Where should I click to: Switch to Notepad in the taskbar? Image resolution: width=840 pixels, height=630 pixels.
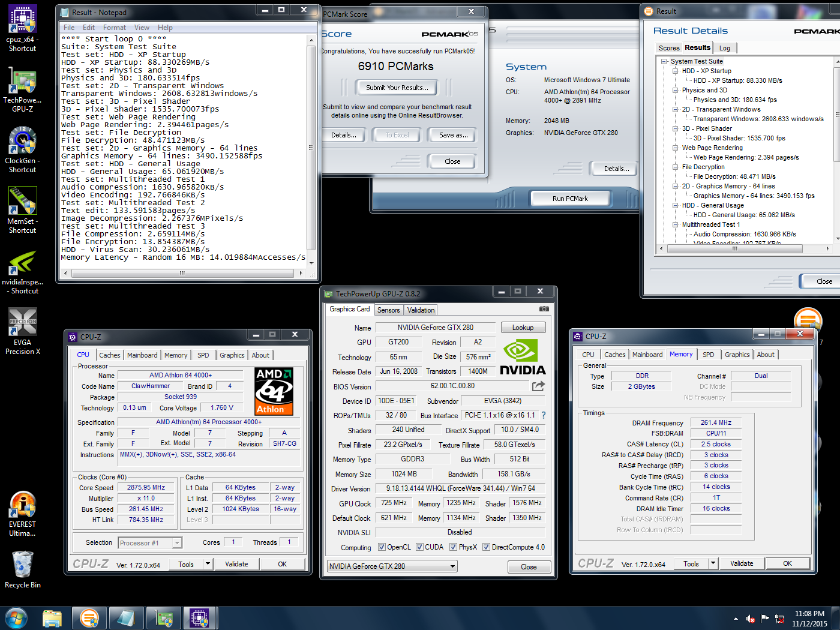[x=126, y=618]
